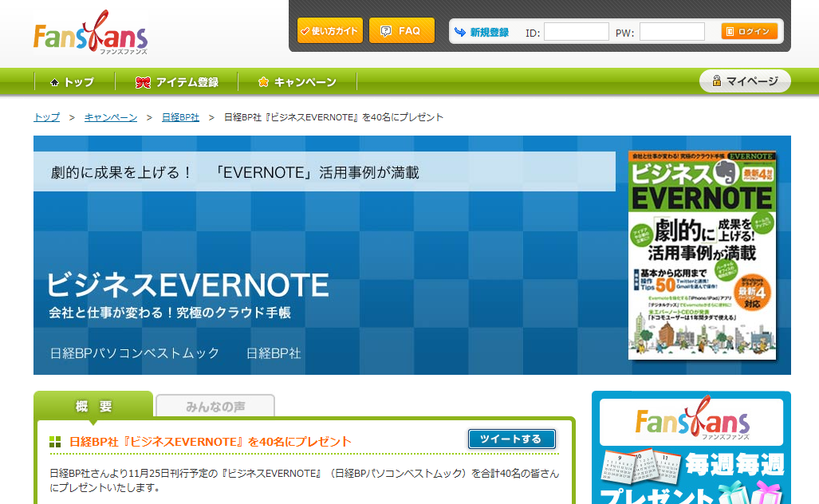Image resolution: width=819 pixels, height=504 pixels.
Task: Click the 新規登録 registration link
Action: pos(488,33)
